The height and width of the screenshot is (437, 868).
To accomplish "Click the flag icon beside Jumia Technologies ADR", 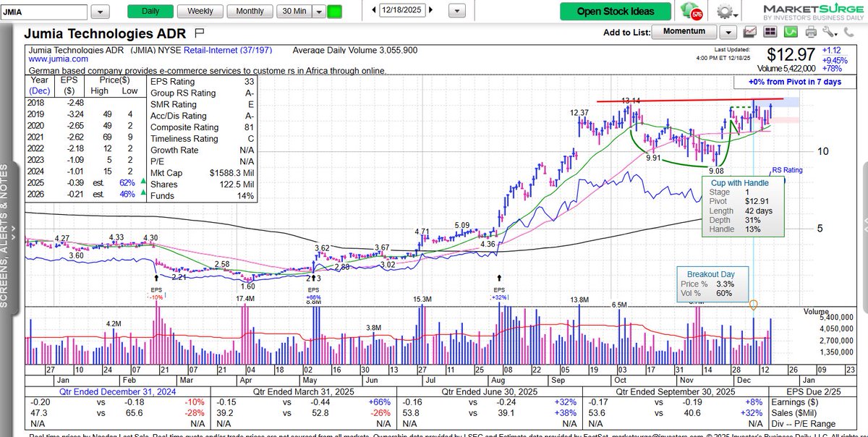I will (200, 33).
